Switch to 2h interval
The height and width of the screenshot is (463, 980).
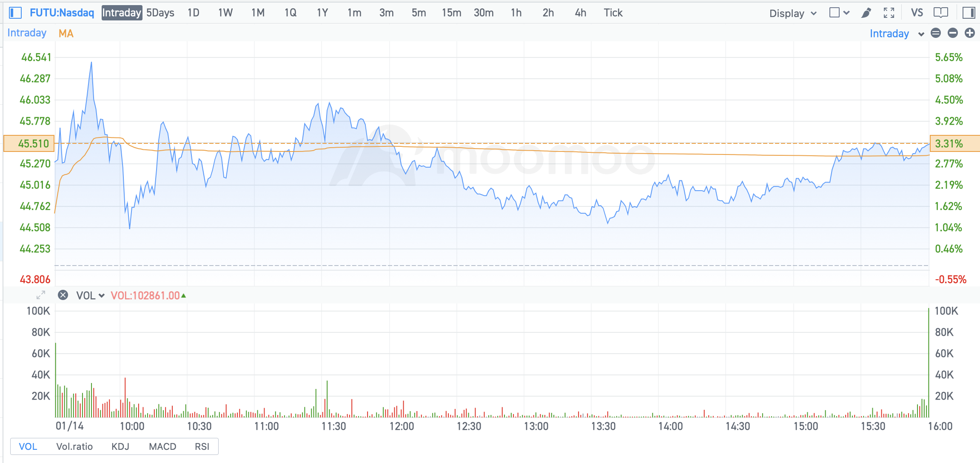(x=548, y=13)
